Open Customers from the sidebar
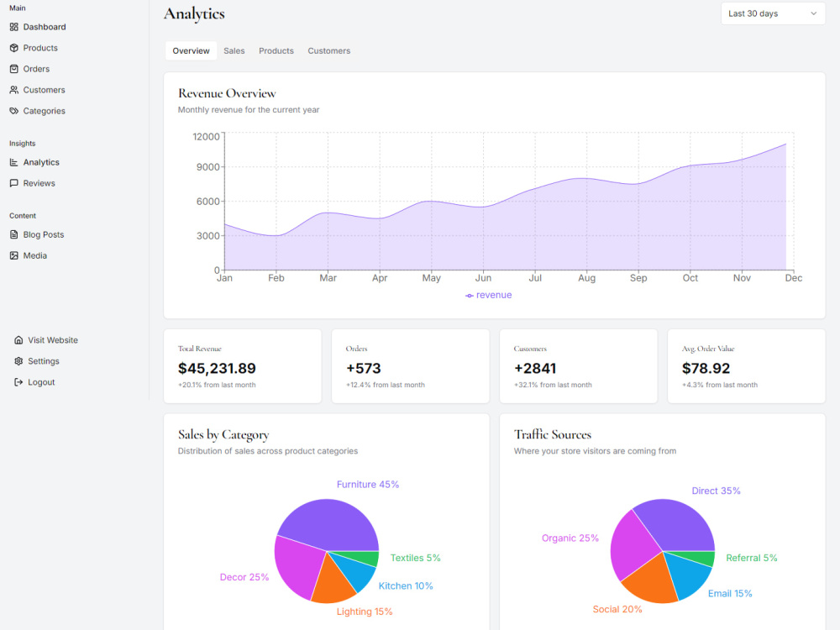Viewport: 840px width, 630px height. pos(44,90)
